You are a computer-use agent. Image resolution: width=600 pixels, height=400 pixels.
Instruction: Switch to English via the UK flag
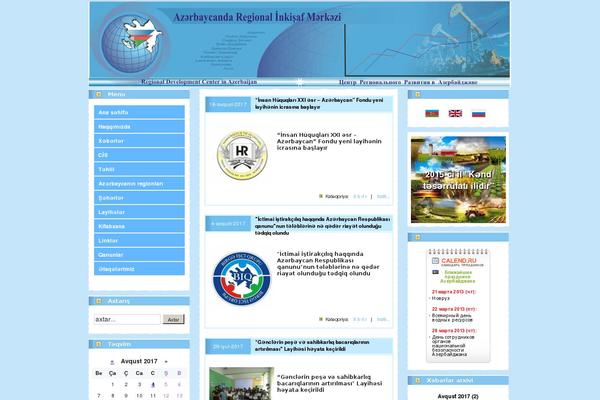tap(455, 113)
